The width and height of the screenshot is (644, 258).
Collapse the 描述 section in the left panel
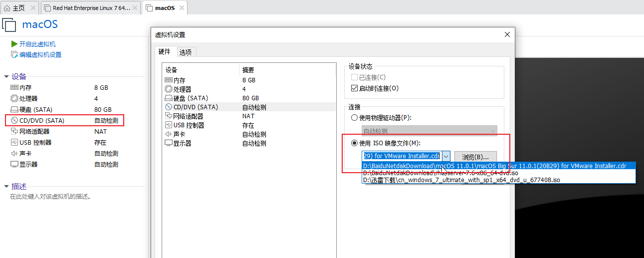[x=6, y=187]
